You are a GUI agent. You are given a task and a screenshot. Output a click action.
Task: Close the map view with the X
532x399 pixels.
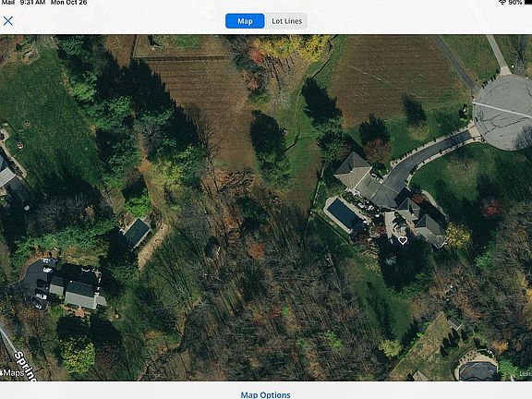(8, 21)
